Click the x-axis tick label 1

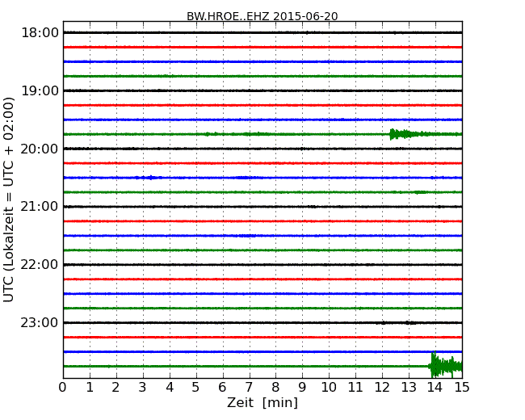tap(90, 388)
